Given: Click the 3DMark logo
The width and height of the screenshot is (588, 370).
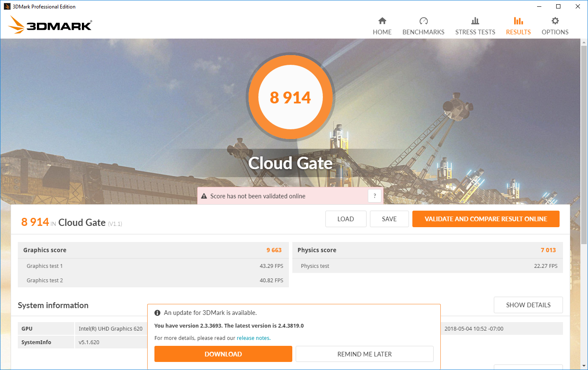Looking at the screenshot, I should coord(50,25).
